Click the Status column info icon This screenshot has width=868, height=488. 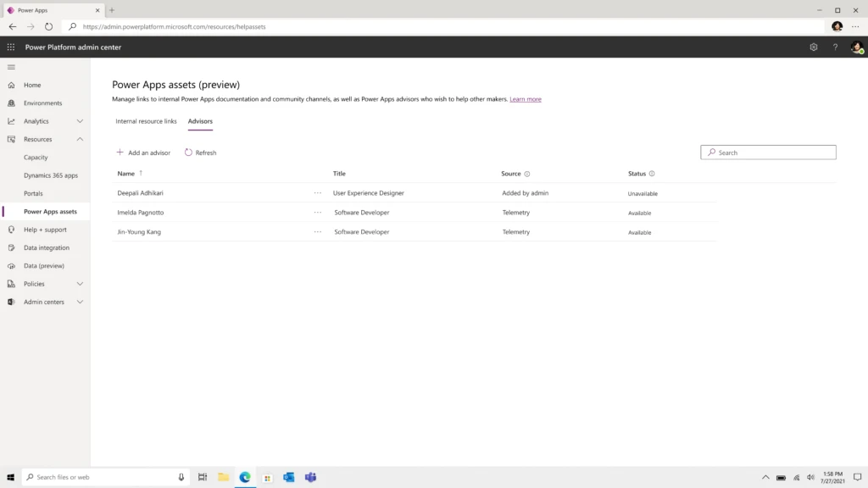point(652,174)
